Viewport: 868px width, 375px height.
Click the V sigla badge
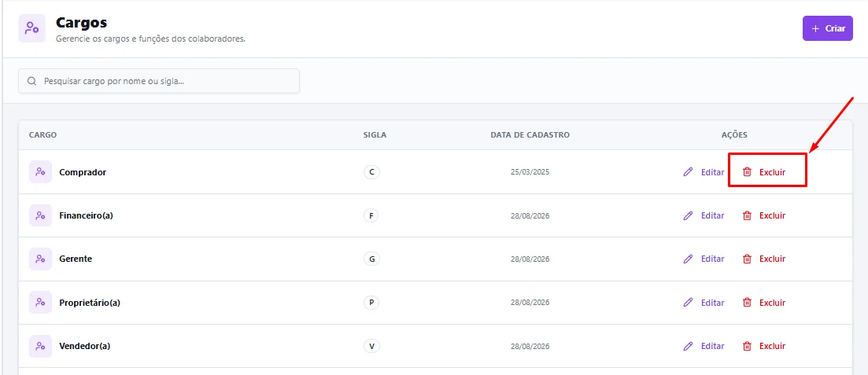(x=371, y=346)
